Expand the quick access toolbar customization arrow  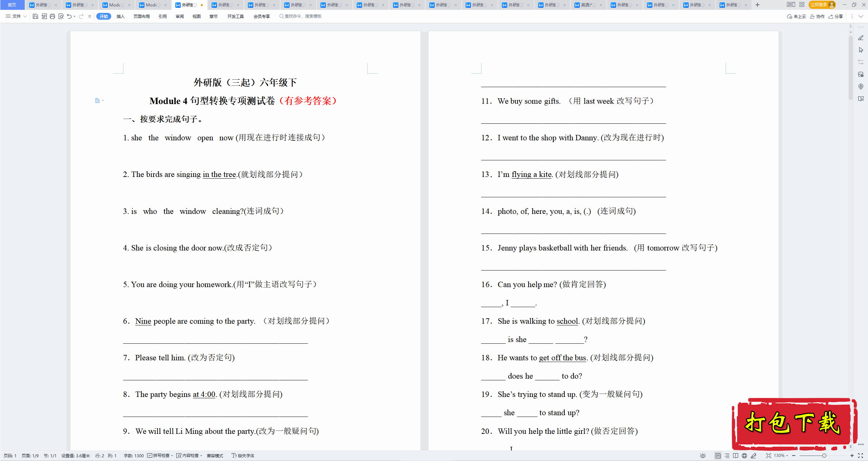90,16
